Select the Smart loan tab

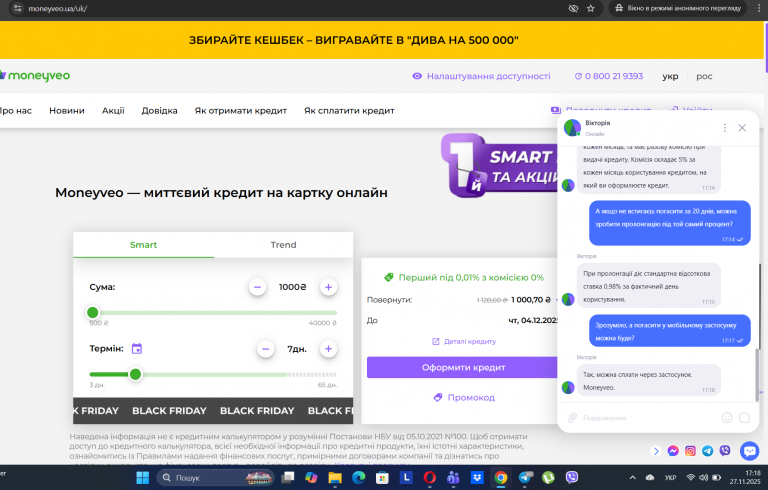(143, 245)
